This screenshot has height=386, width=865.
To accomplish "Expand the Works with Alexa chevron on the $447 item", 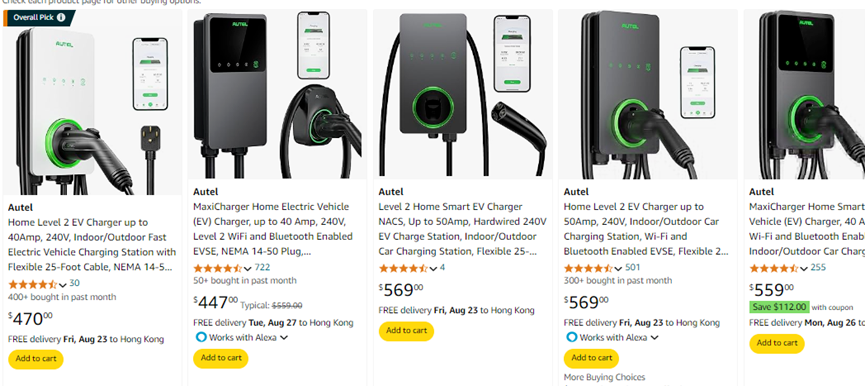I will (x=284, y=337).
